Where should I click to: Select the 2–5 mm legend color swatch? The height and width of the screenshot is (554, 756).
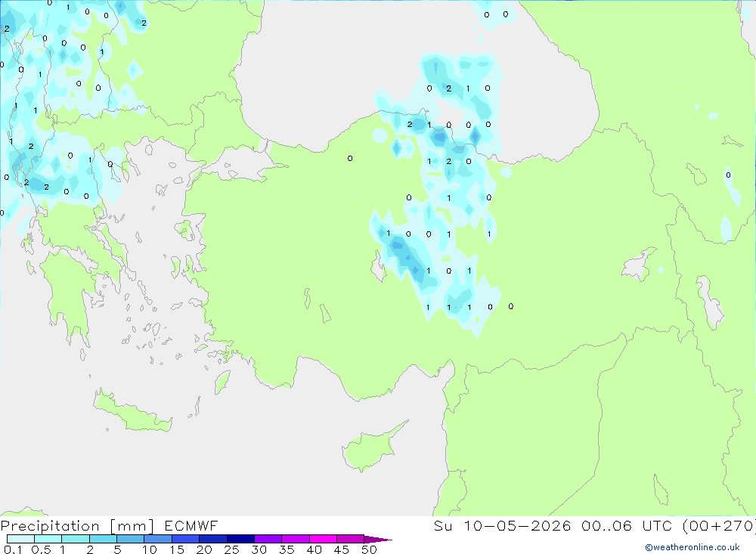pos(103,539)
